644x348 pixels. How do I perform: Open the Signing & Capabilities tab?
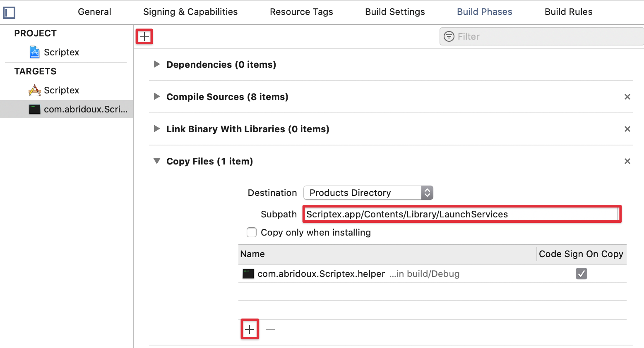(190, 12)
